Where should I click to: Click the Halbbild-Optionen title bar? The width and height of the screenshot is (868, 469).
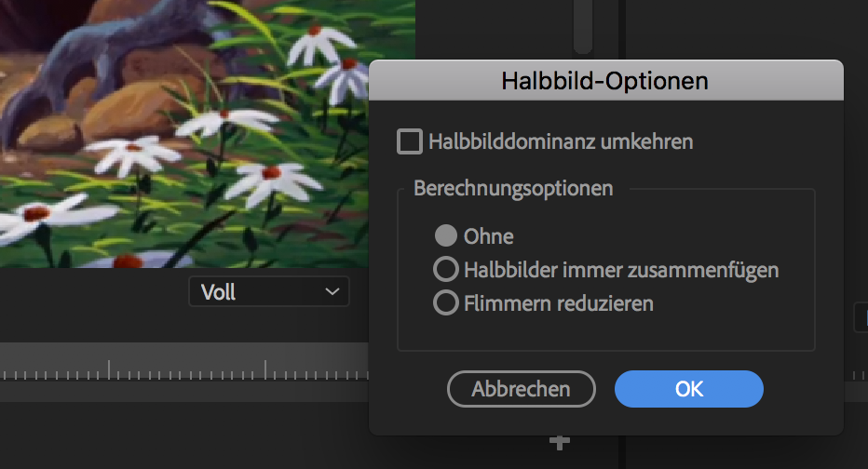tap(605, 81)
